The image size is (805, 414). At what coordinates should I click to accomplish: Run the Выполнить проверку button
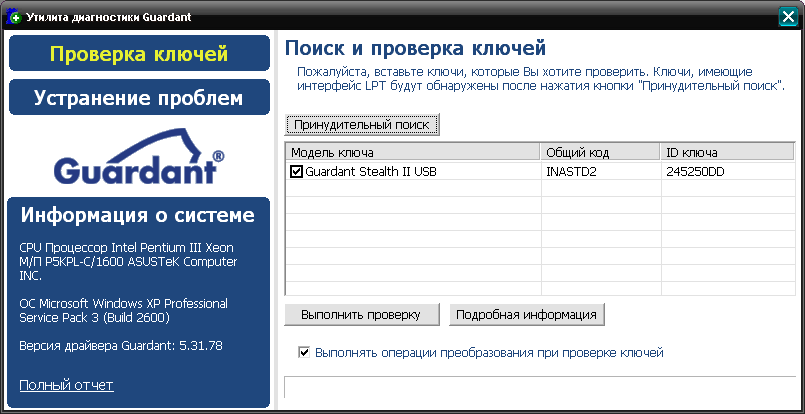tap(361, 314)
